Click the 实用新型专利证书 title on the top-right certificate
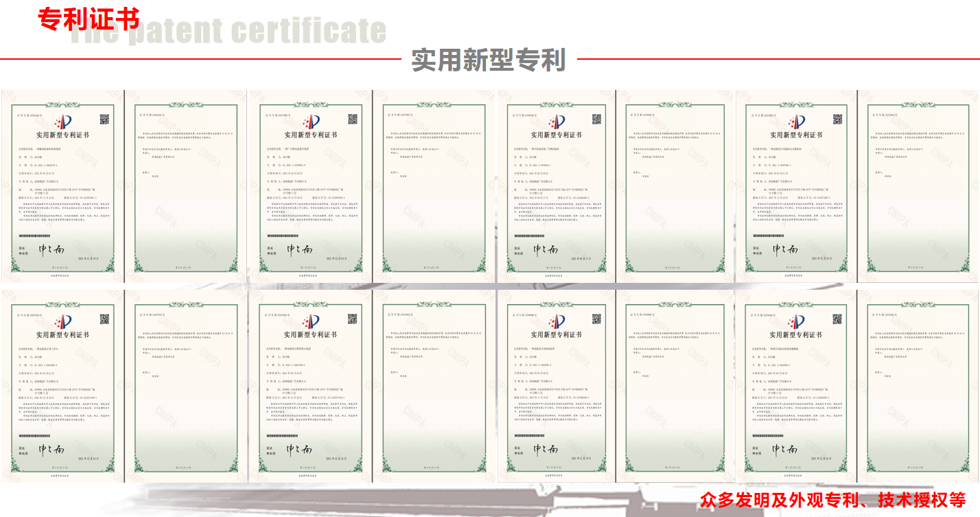This screenshot has height=517, width=980. pos(795,135)
